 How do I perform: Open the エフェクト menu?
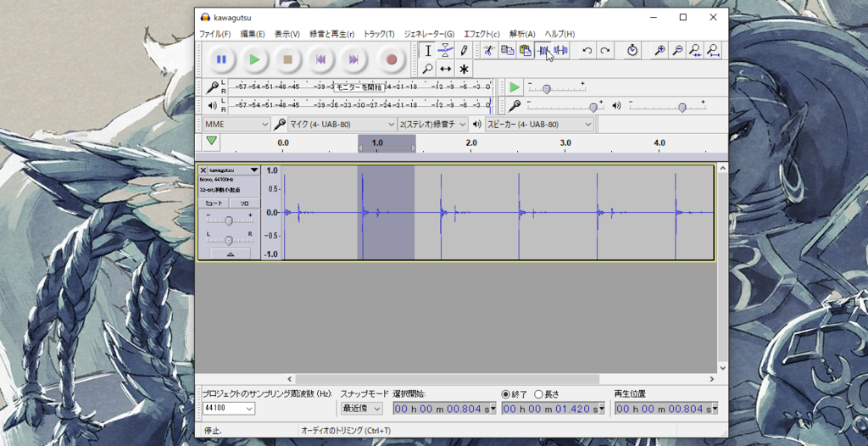481,34
